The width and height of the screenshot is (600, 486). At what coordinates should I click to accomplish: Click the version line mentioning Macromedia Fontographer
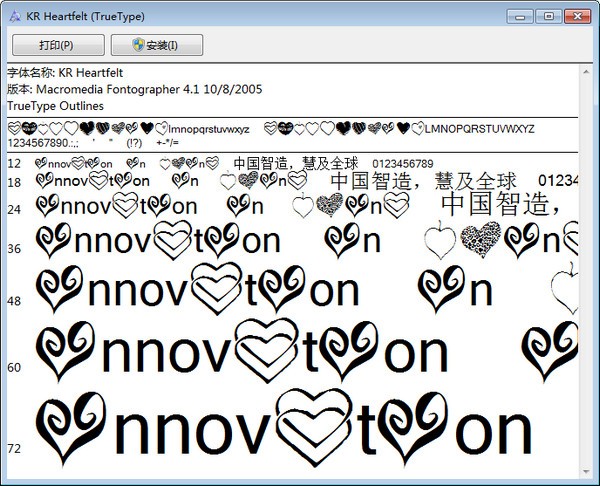coord(135,89)
